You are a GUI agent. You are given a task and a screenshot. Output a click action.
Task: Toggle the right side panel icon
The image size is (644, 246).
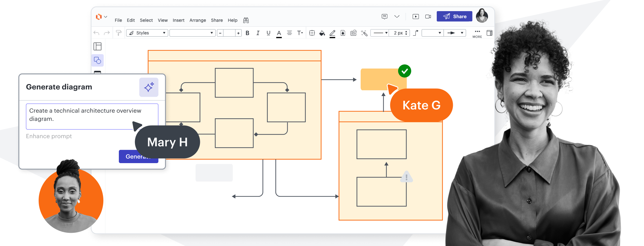489,33
